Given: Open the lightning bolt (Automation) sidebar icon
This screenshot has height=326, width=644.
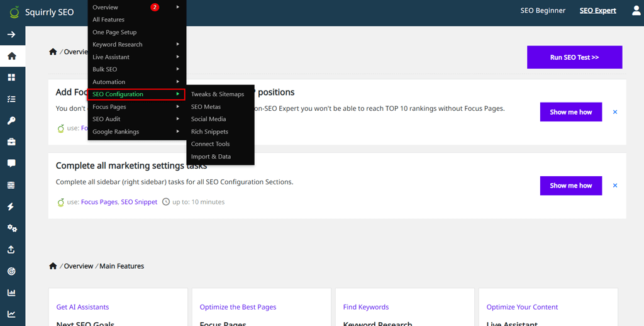Looking at the screenshot, I should pos(11,207).
